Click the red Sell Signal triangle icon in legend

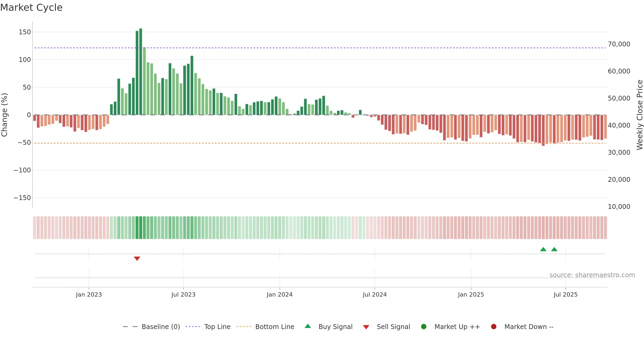(x=366, y=327)
